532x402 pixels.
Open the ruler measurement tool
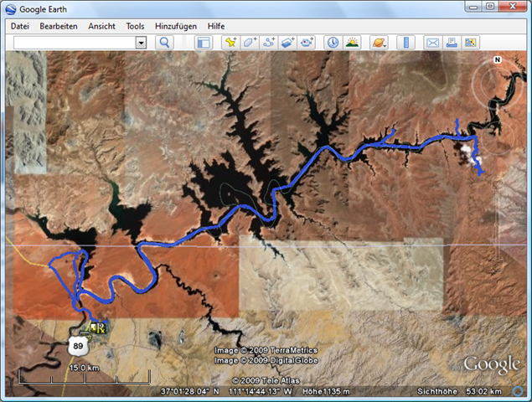pos(405,42)
